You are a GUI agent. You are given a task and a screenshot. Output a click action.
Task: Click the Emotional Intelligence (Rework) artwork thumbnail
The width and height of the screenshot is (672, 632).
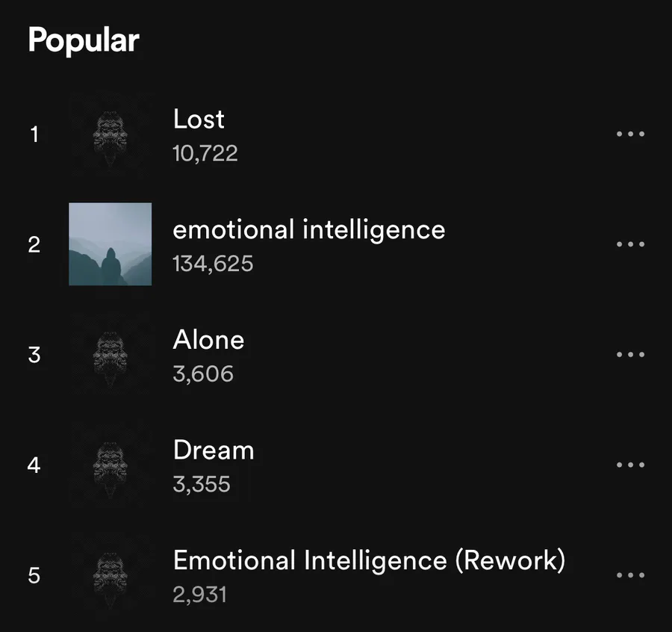pyautogui.click(x=110, y=575)
